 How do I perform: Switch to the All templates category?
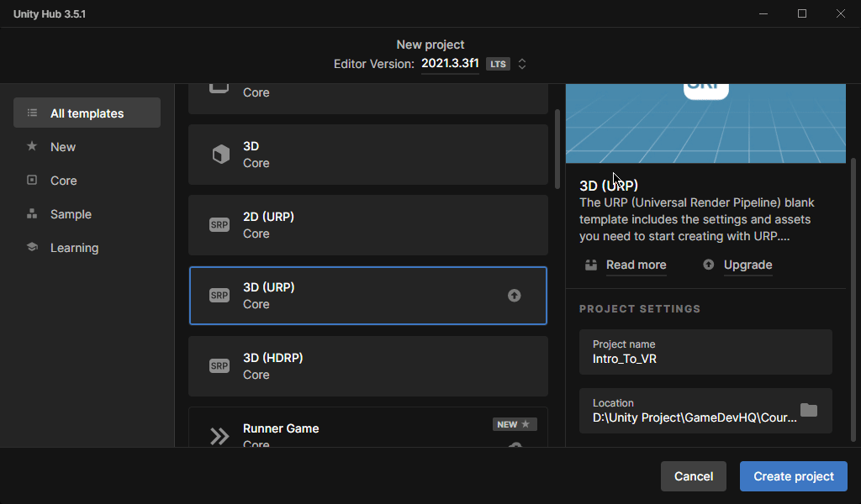(x=87, y=112)
